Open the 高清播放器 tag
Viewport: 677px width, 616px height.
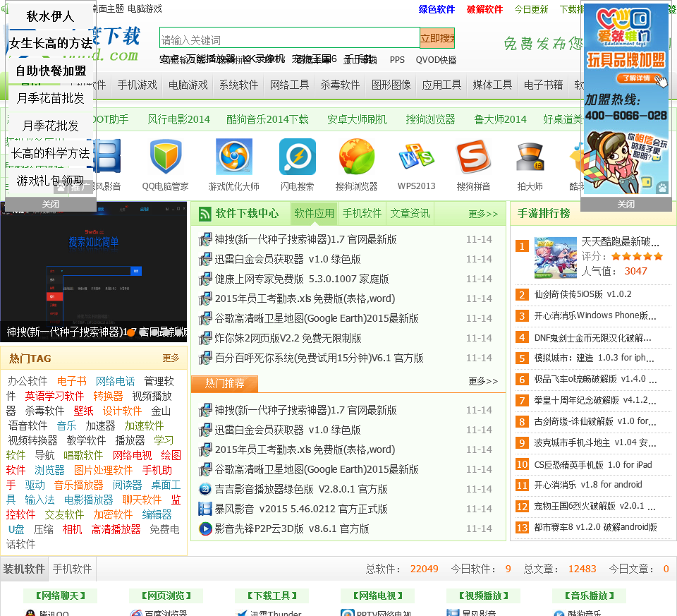coord(116,530)
